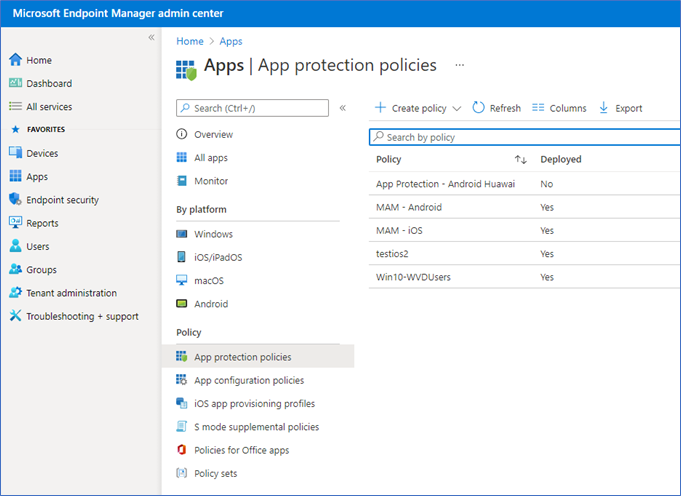Click the Tenant administration gear icon
681x496 pixels.
16,292
